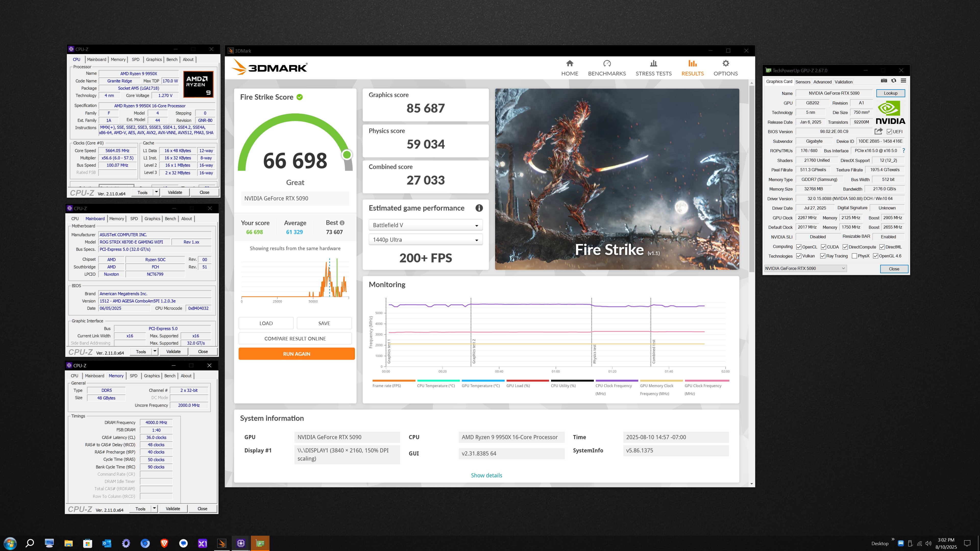Image resolution: width=980 pixels, height=551 pixels.
Task: Open taskbar search magnifier
Action: tap(29, 543)
